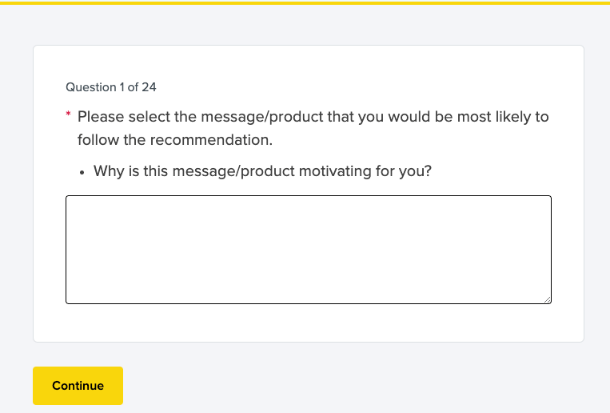Click the 'message/product' text in first line
Viewport: 610px width, 413px height.
(263, 117)
